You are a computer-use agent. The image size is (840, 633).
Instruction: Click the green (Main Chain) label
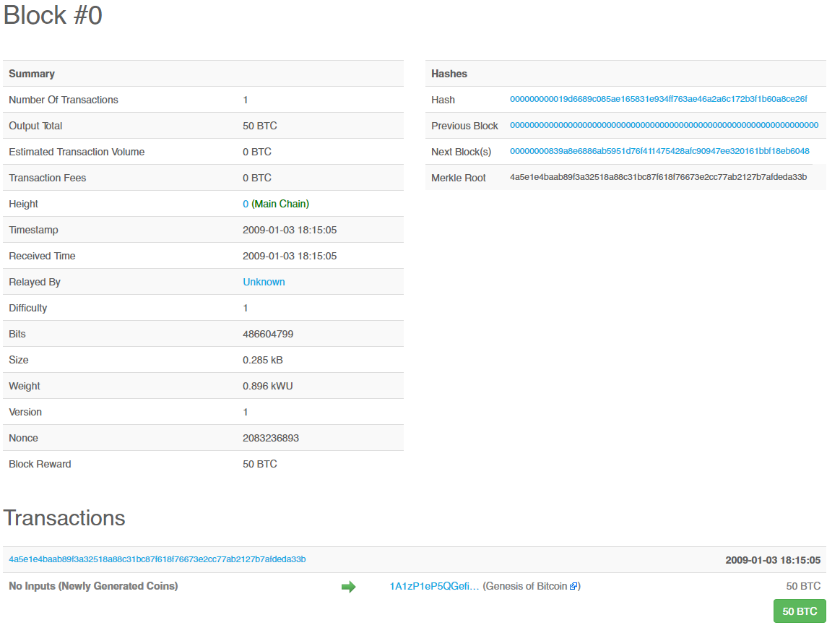click(x=280, y=204)
